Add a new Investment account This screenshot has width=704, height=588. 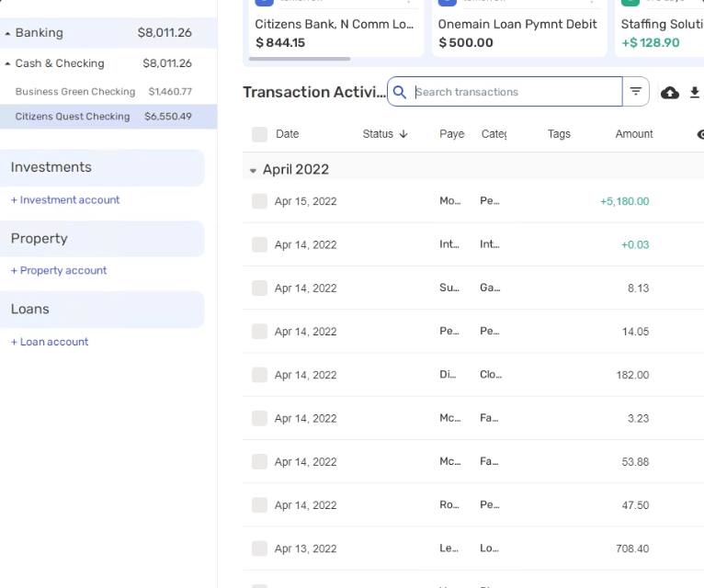(65, 199)
